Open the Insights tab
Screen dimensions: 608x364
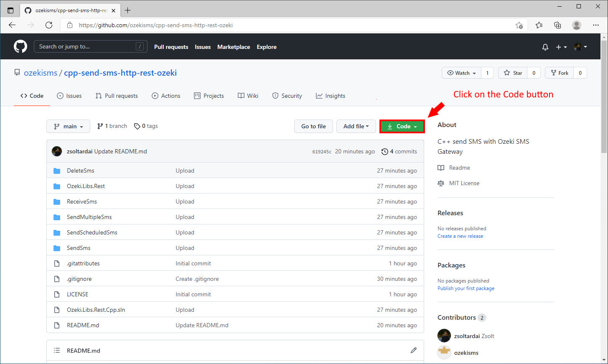(331, 96)
